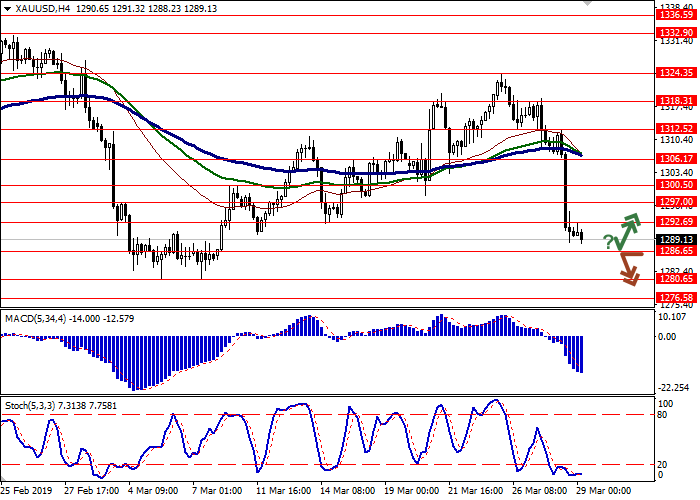Select the 1297.00 red price tag

click(676, 201)
